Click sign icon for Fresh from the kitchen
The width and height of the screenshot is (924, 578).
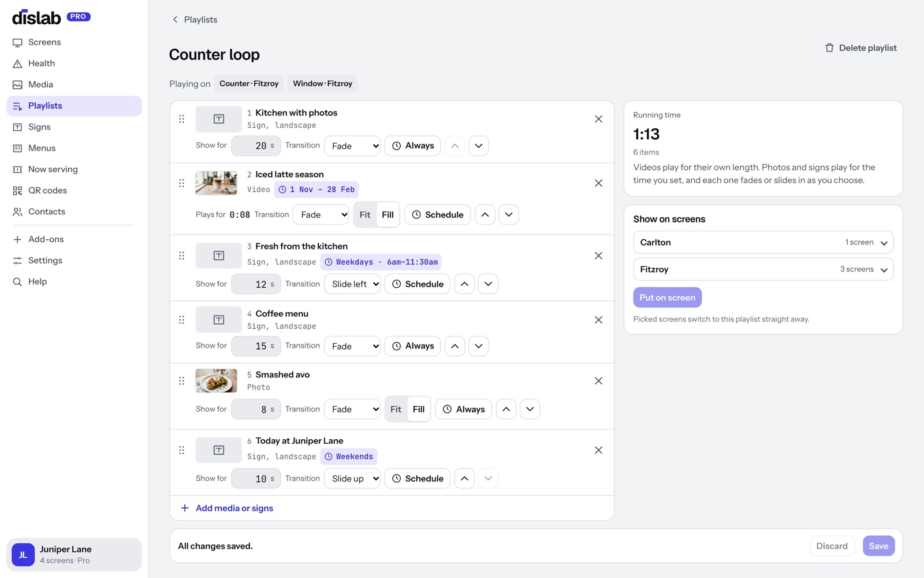219,255
